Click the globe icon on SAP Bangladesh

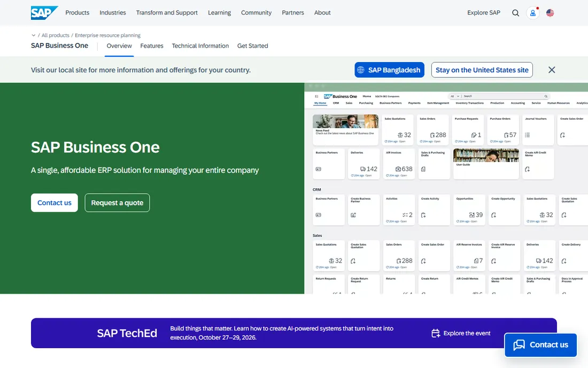tap(361, 70)
